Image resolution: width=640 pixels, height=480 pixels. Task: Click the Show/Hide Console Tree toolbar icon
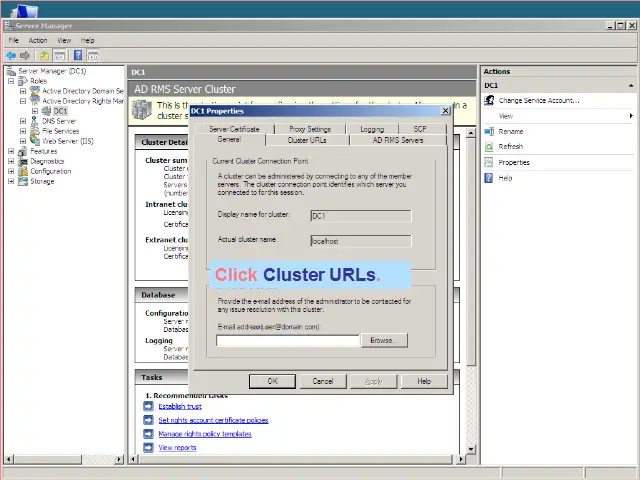(x=60, y=55)
